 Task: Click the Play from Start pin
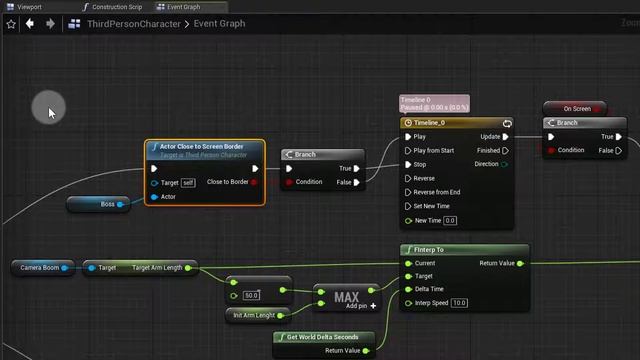(x=408, y=151)
